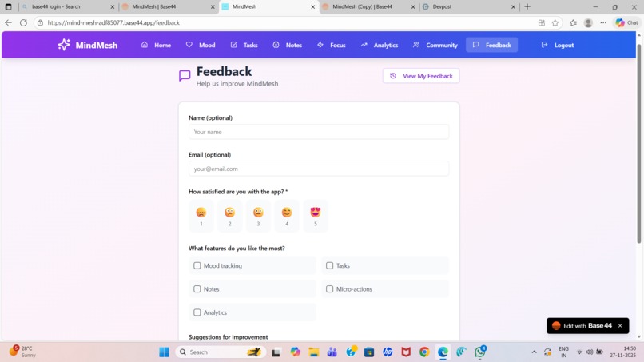Open the Community page
The width and height of the screenshot is (644, 362).
435,45
